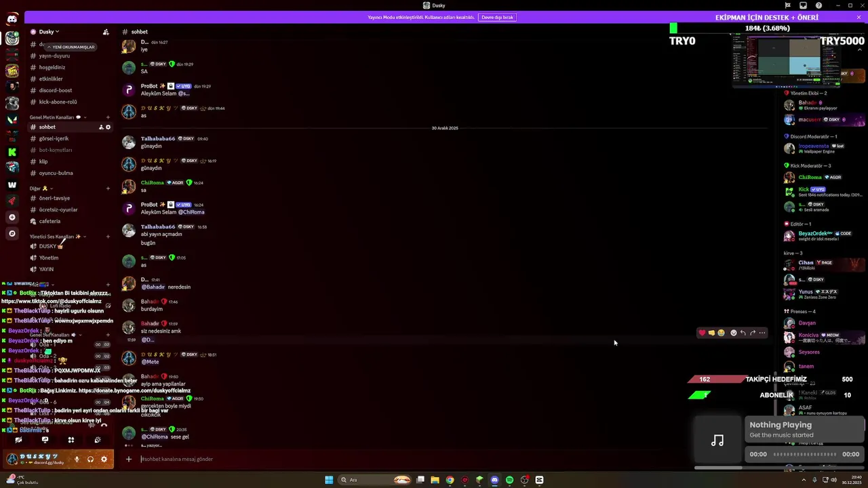Image resolution: width=868 pixels, height=488 pixels.
Task: Click the music note icon in player widget
Action: point(717,441)
